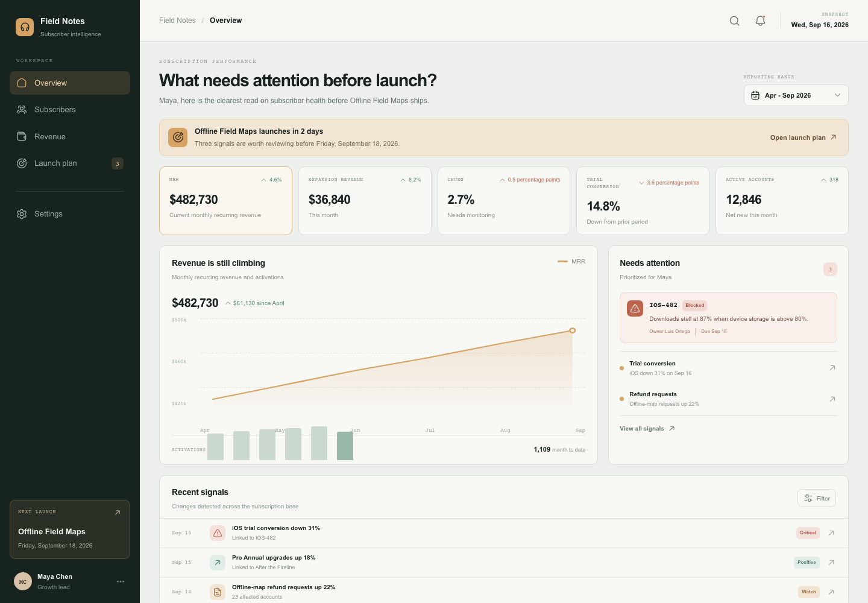
Task: Click Open launch plan link
Action: click(x=803, y=137)
